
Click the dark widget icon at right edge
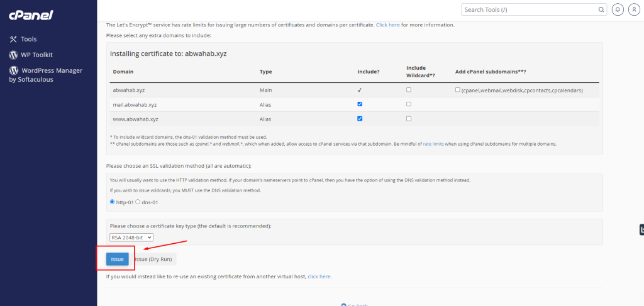[641, 230]
